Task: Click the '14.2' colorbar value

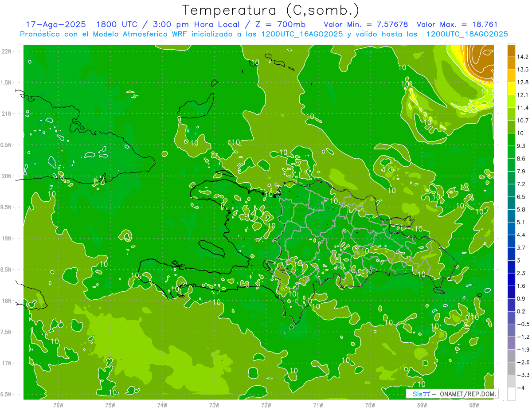Action: [x=523, y=57]
